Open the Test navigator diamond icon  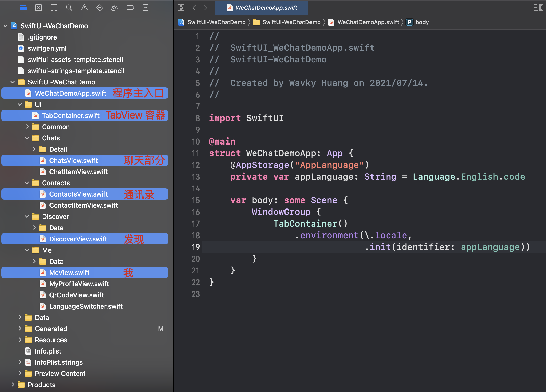click(100, 8)
